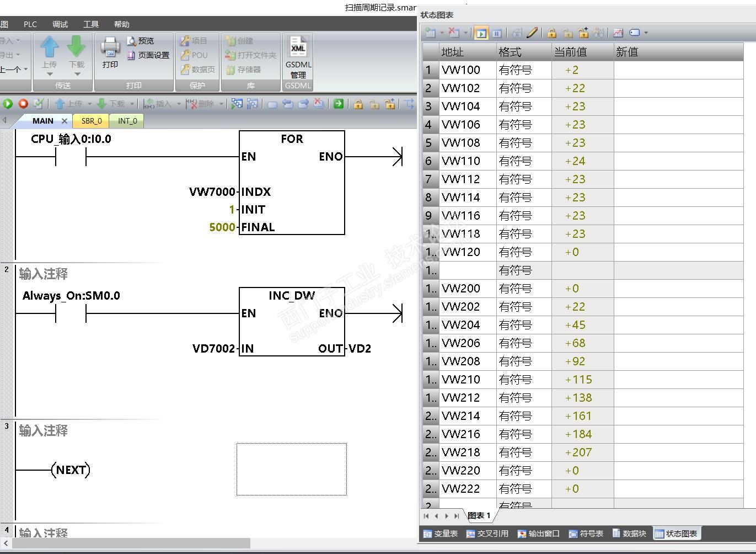Click Open Folder (打开文件夹) in library group

click(251, 55)
